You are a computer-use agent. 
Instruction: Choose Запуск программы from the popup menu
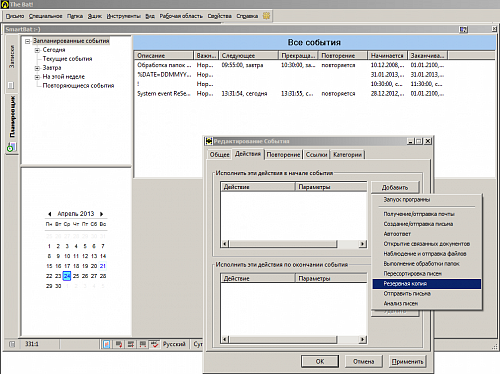[x=426, y=200]
